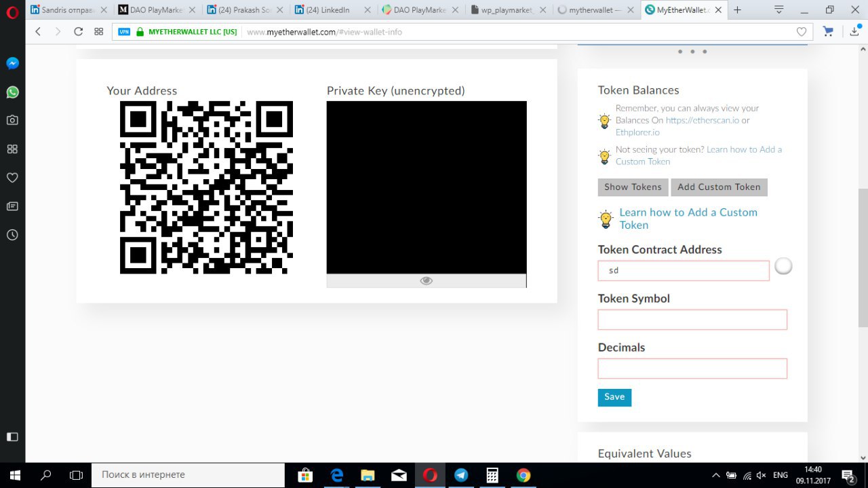The image size is (868, 488).
Task: Close the Sandris отправ tab
Action: pyautogui.click(x=104, y=10)
